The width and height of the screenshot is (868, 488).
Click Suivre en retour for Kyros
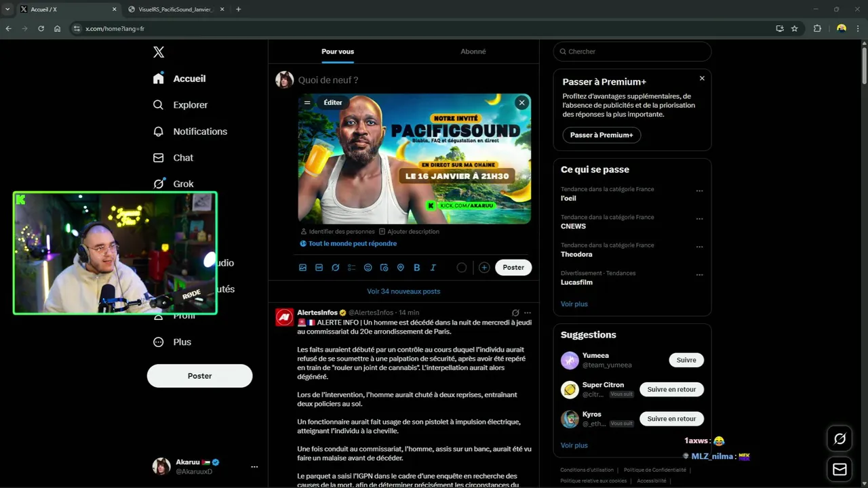point(671,418)
